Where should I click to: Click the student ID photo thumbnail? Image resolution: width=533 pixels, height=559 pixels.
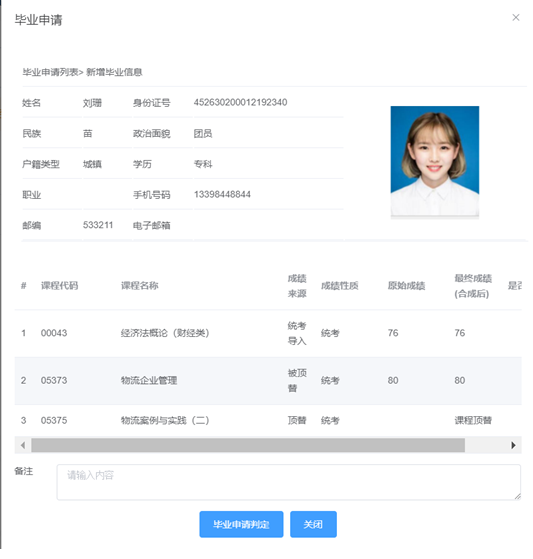tap(435, 161)
